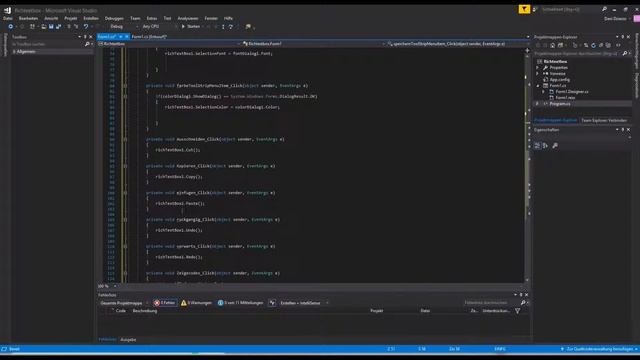640x360 pixels.
Task: Click the Visual Studio logo icon
Action: (7, 10)
